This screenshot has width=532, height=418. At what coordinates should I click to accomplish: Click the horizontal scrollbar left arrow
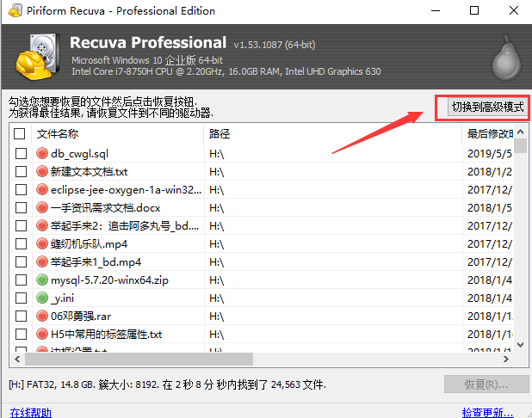coord(17,359)
